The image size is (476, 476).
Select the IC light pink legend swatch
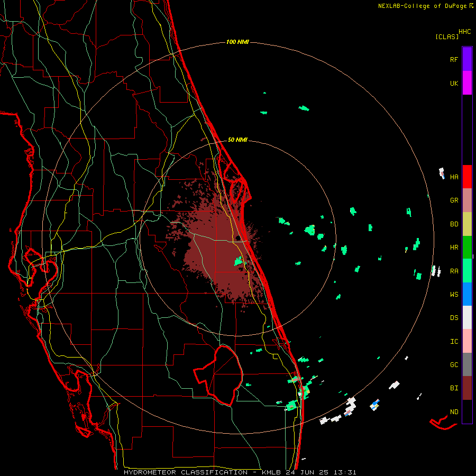(467, 341)
